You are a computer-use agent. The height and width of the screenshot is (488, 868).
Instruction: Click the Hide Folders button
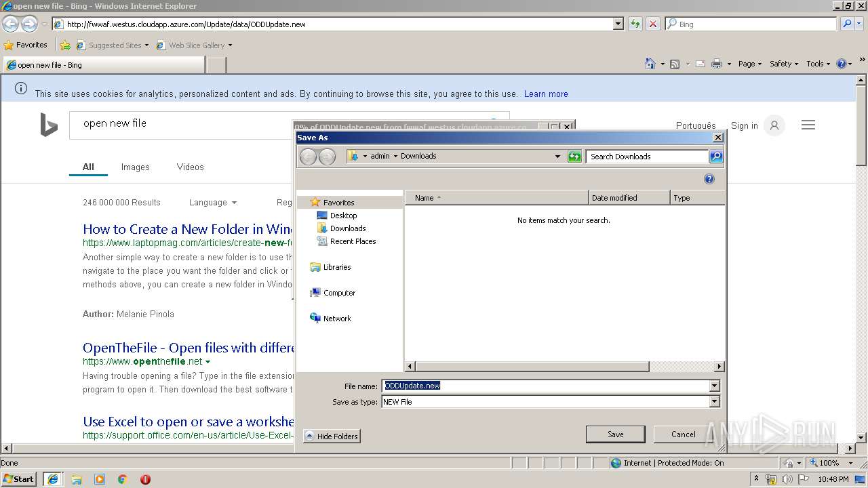331,436
